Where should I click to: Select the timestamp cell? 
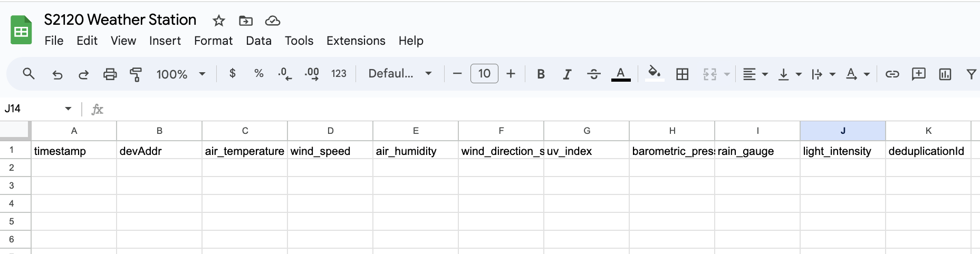point(74,150)
